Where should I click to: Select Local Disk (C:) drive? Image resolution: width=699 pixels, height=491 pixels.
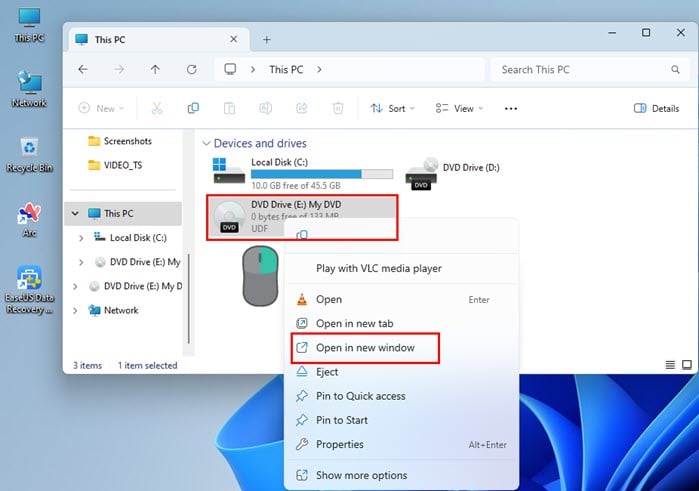click(303, 173)
